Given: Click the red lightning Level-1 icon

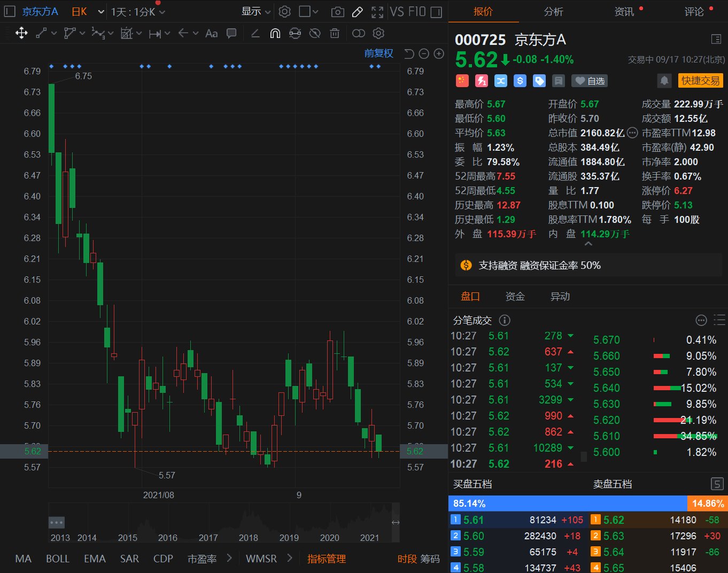Looking at the screenshot, I should coord(482,81).
